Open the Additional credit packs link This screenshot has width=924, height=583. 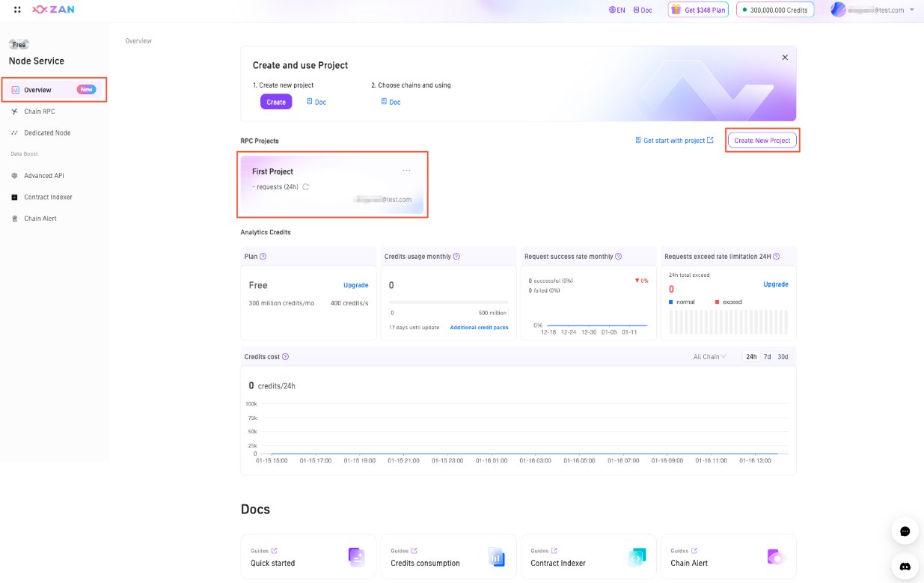coord(479,328)
